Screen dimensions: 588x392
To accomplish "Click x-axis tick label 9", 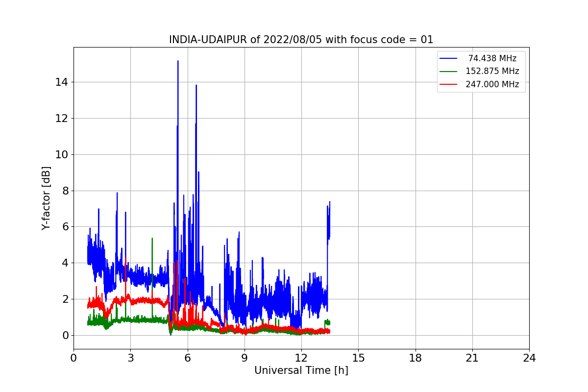I will [x=245, y=358].
